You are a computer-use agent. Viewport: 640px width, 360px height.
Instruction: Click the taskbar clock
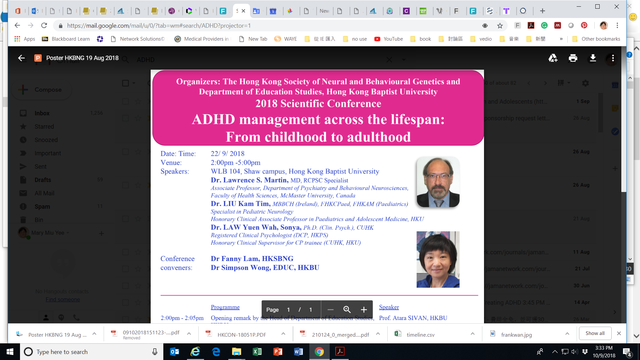tap(604, 351)
